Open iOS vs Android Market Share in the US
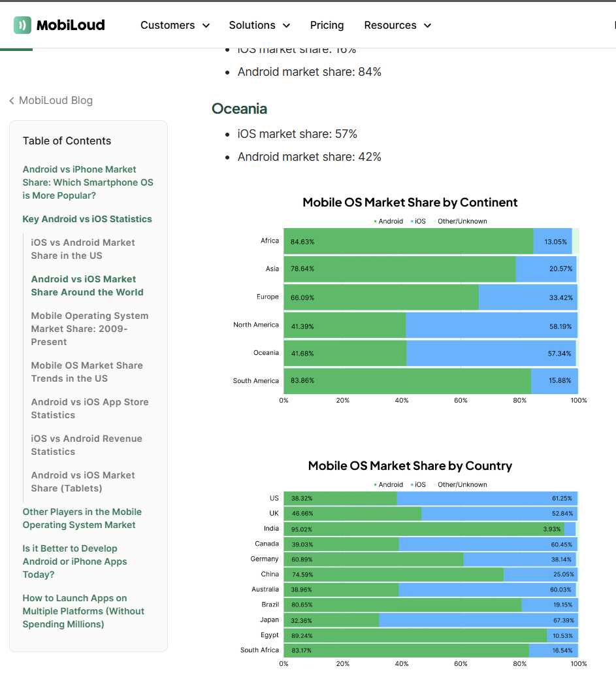The image size is (616, 681). pyautogui.click(x=83, y=249)
